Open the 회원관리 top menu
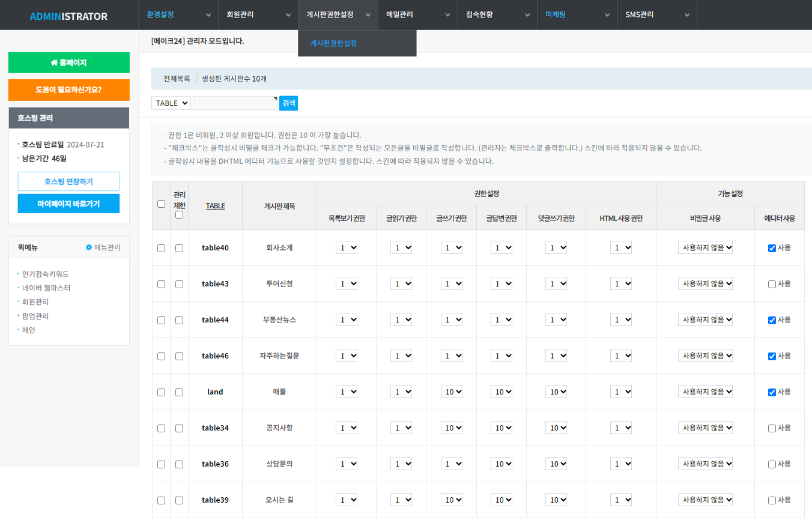 258,14
